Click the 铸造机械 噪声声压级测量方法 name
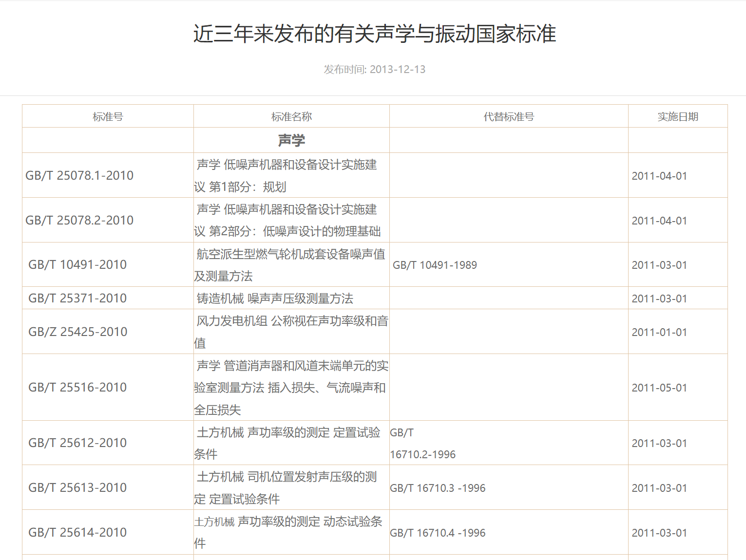This screenshot has height=560, width=746. tap(275, 299)
